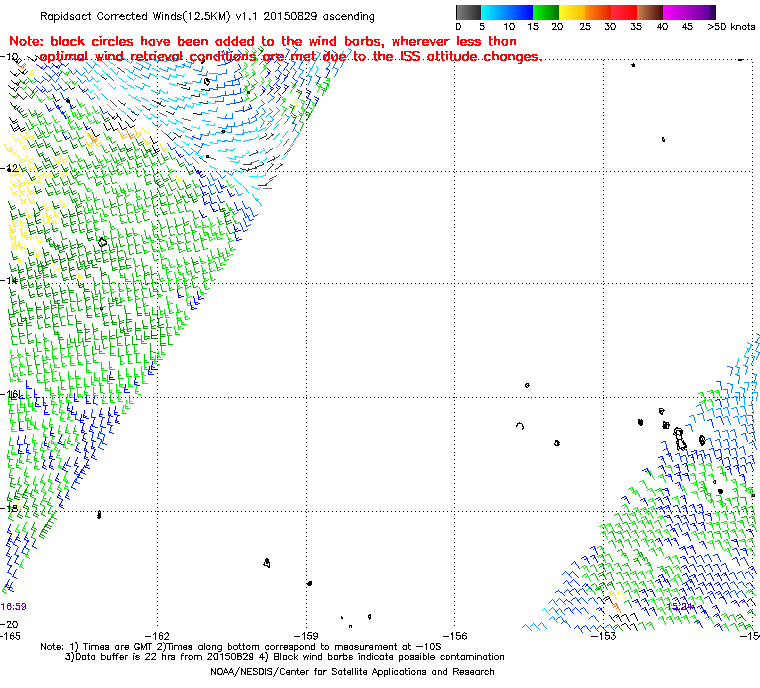Screen dimensions: 760x688
Task: Click the yellow 20-25 knots legend segment
Action: tap(572, 12)
